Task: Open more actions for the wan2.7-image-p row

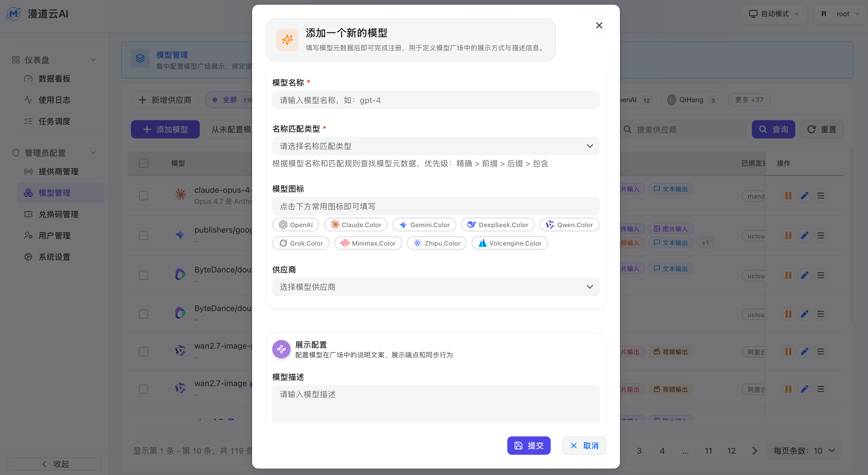Action: point(820,351)
